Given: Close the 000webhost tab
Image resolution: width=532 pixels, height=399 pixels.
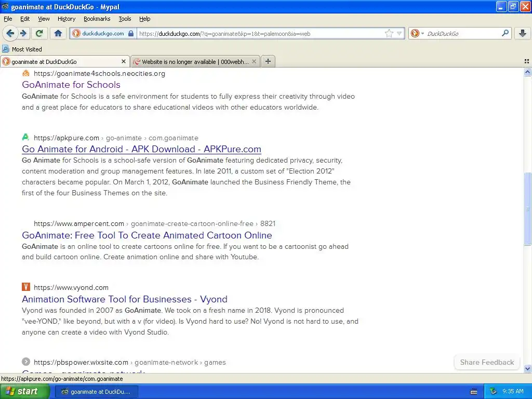Looking at the screenshot, I should [254, 61].
